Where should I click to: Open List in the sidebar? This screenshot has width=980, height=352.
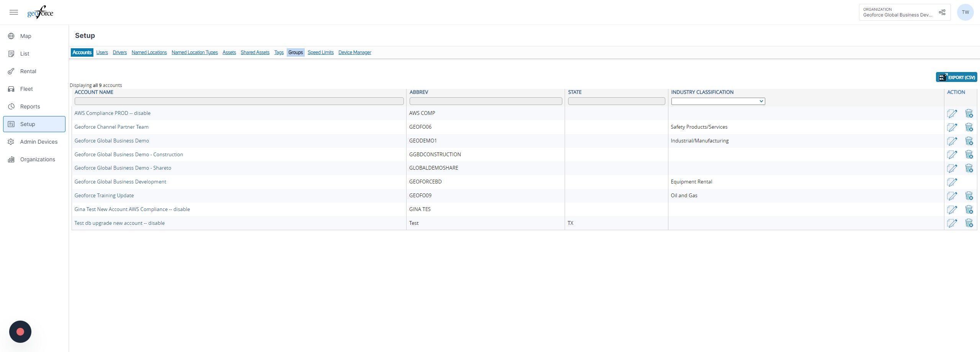point(34,54)
